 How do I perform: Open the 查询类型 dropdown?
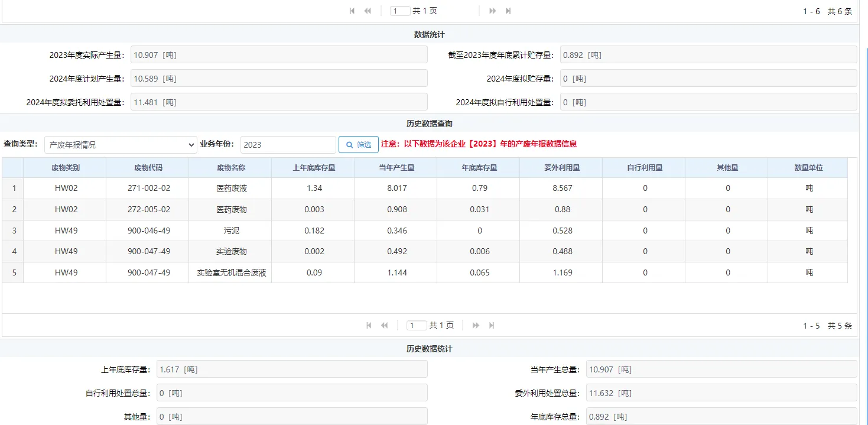click(x=121, y=144)
